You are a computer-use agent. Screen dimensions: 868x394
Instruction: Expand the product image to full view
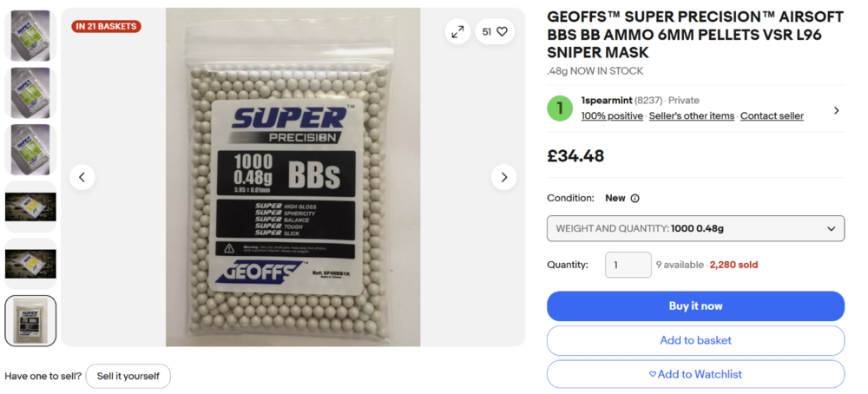pos(457,32)
